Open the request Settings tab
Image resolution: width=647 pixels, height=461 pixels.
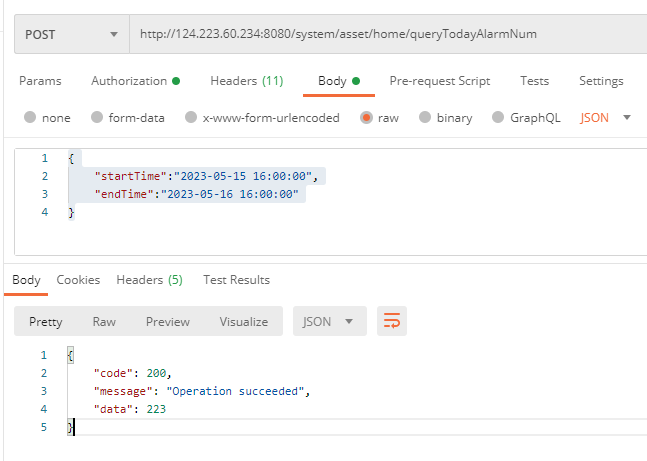point(601,81)
